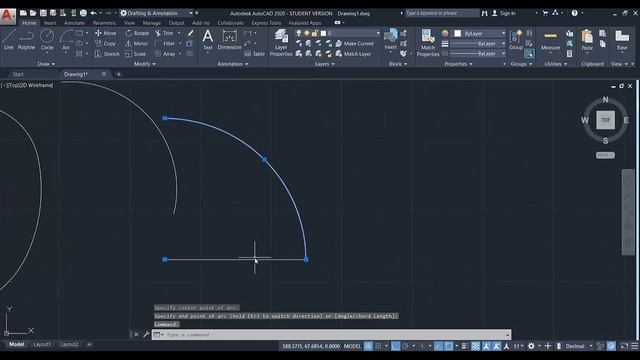Toggle polar tracking in status bar

(405, 346)
